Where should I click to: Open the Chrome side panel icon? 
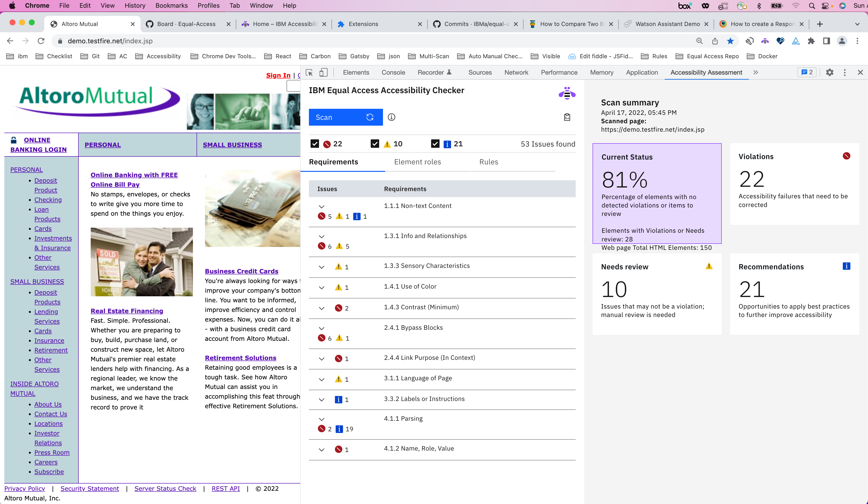[x=826, y=41]
